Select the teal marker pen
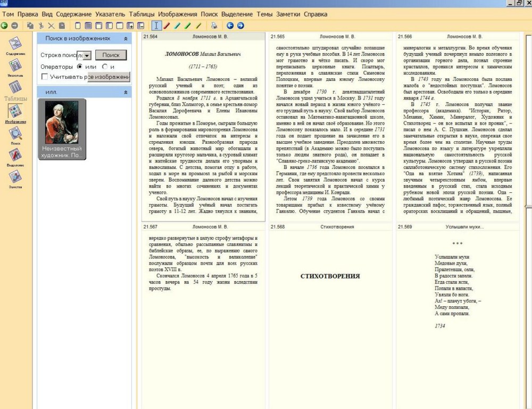This screenshot has width=532, height=409. 177,26
